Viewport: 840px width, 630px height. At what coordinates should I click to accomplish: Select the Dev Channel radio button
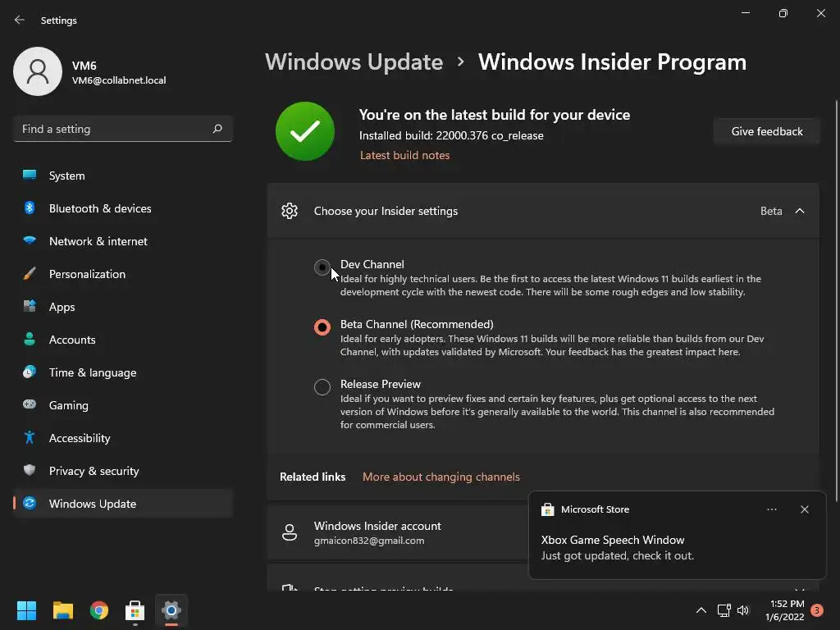(322, 267)
